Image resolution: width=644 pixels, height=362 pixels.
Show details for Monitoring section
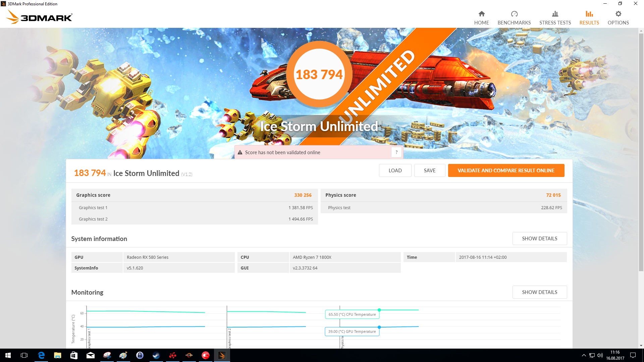pyautogui.click(x=539, y=292)
